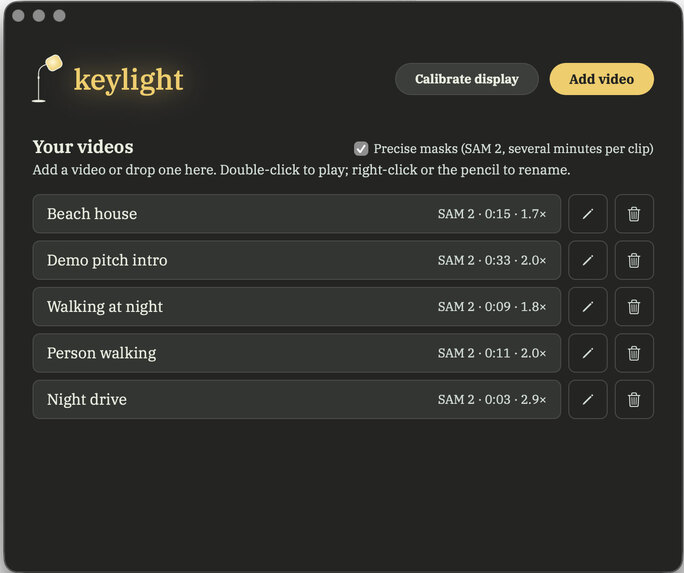Click the 'Your videos' heading
The width and height of the screenshot is (684, 573).
click(83, 147)
